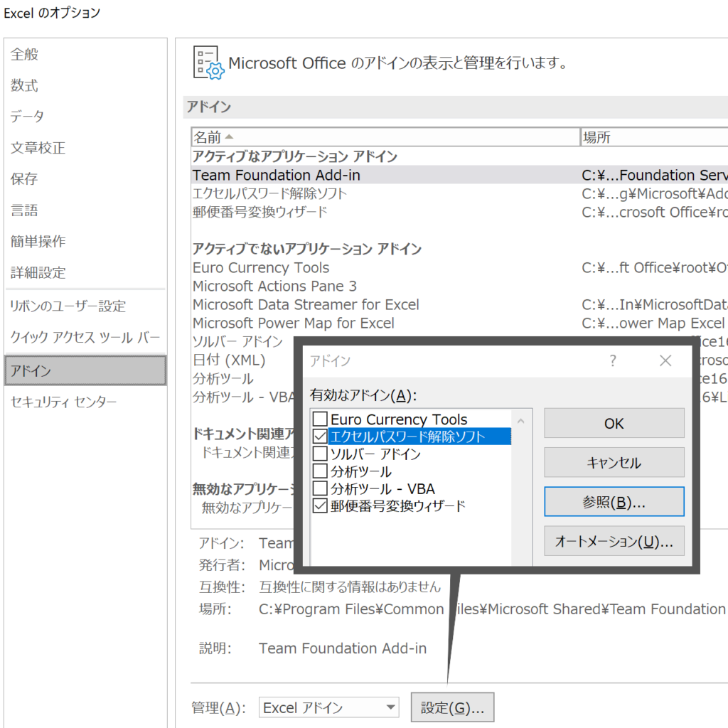Uncheck 郵便番号変換ウィザード checkbox
Viewport: 728px width, 728px height.
click(x=321, y=506)
